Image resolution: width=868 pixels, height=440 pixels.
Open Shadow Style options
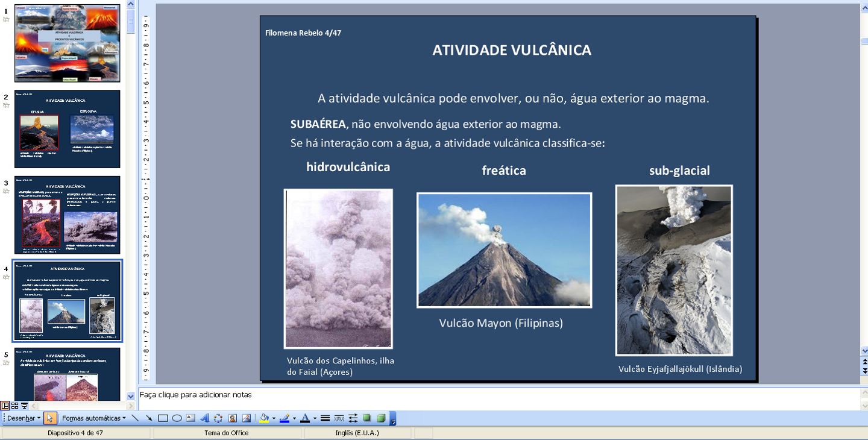[x=366, y=418]
